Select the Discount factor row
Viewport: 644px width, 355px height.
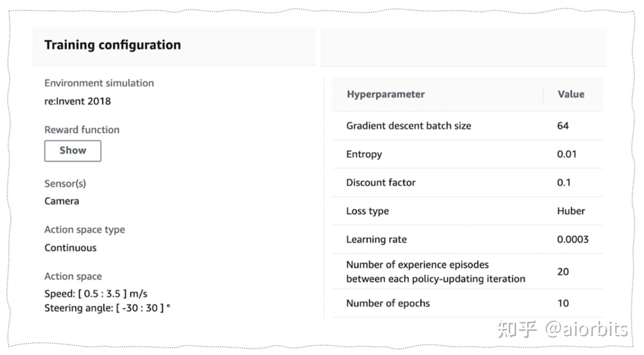tap(381, 182)
